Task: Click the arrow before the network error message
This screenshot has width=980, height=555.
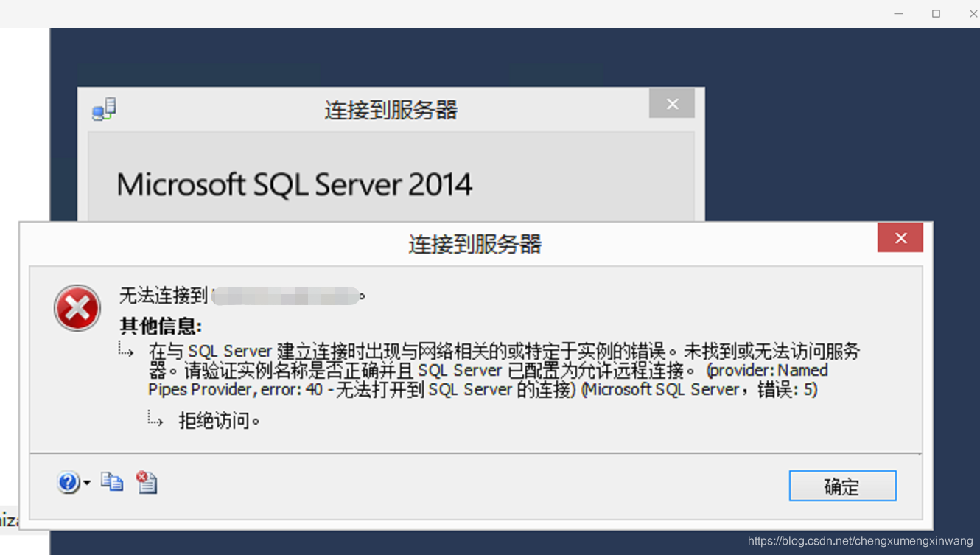Action: (126, 349)
